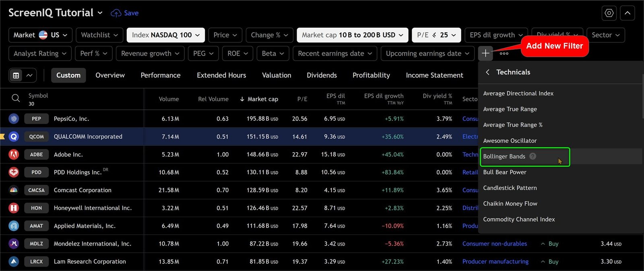Click the Bollinger Bands help question mark
This screenshot has width=644, height=271.
tap(533, 156)
